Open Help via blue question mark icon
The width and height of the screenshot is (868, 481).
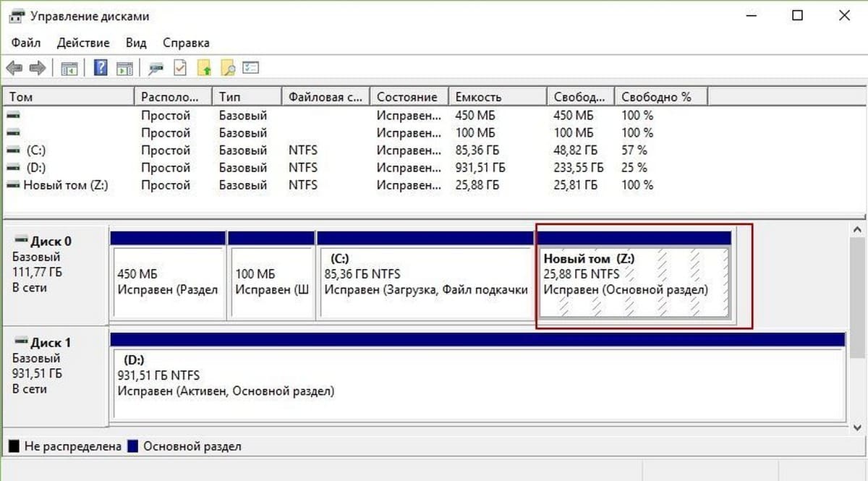(x=101, y=68)
